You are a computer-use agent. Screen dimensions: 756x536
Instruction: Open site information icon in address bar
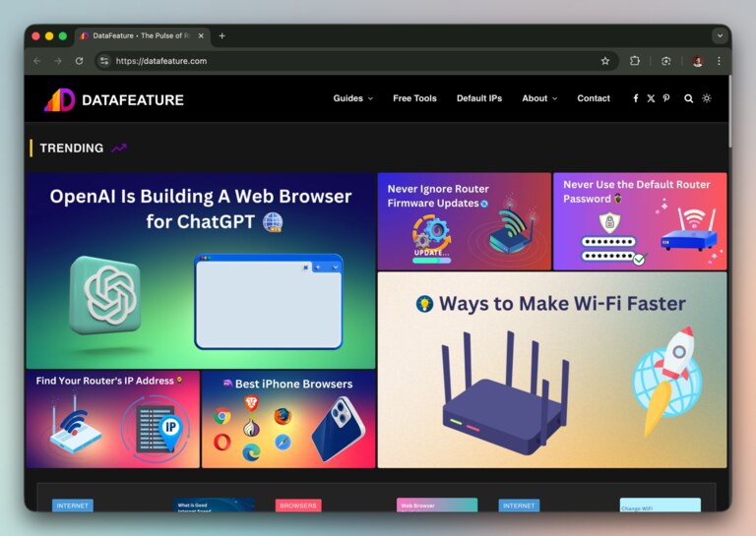[x=104, y=61]
